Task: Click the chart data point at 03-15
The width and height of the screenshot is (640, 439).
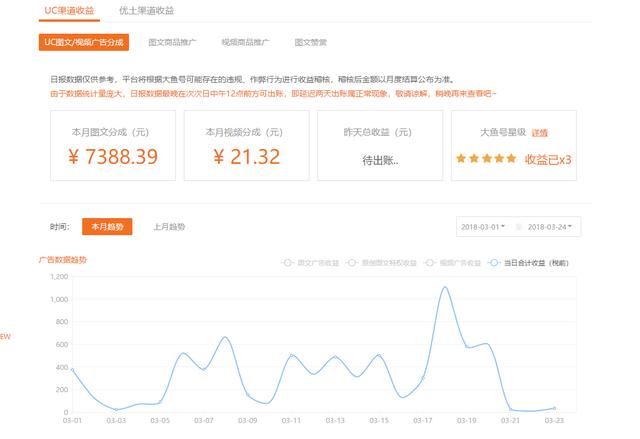Action: tap(379, 355)
